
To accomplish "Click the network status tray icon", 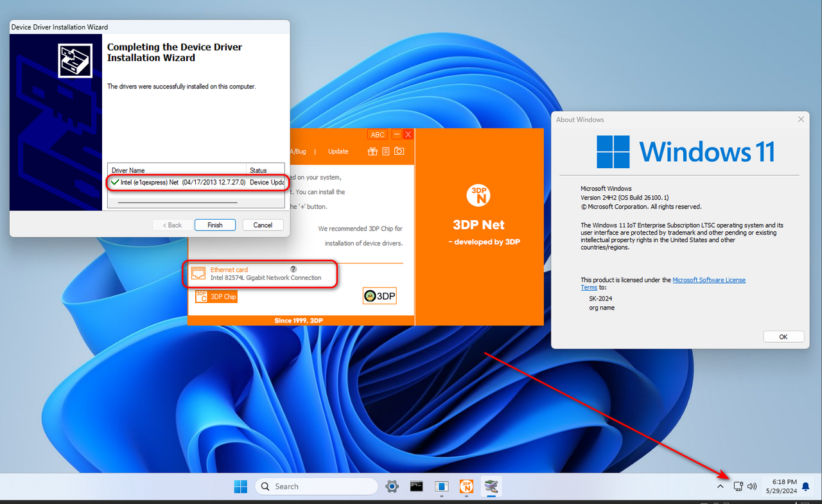I will click(738, 487).
